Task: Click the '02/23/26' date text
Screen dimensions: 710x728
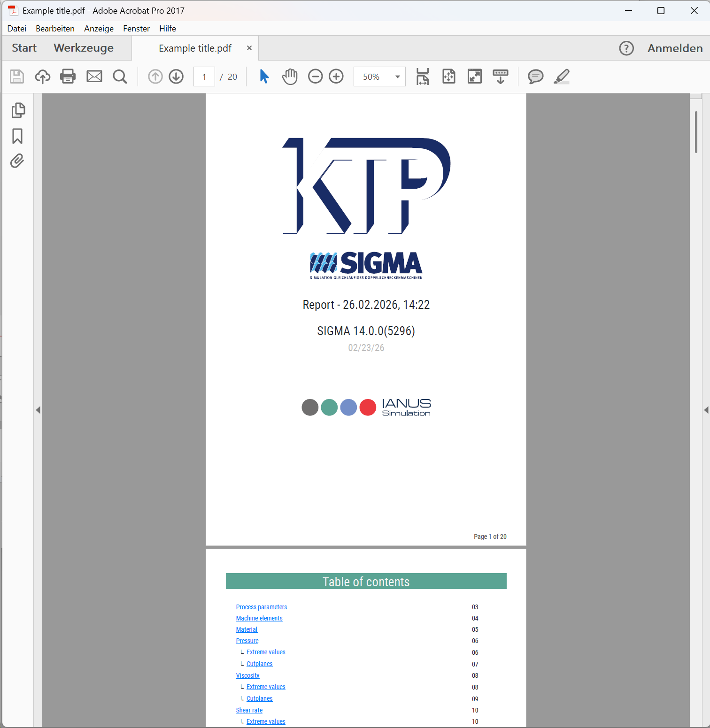Action: pos(366,348)
